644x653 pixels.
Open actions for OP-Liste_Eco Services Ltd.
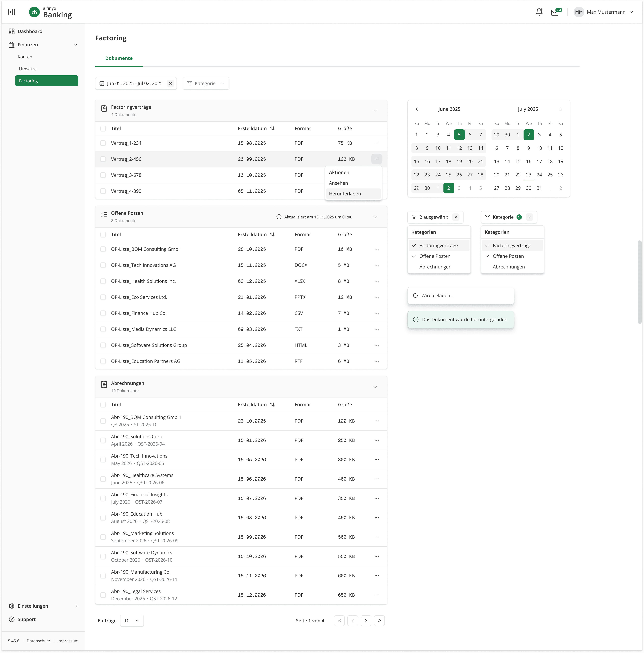pos(376,297)
